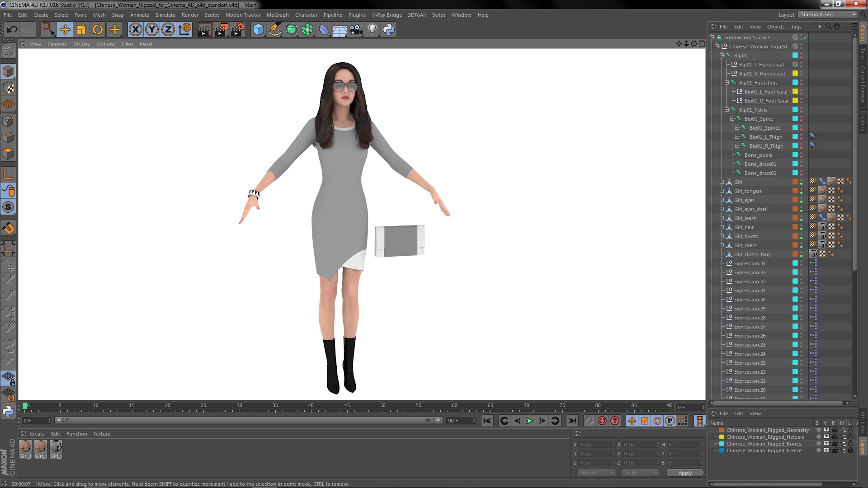The height and width of the screenshot is (488, 868).
Task: Click the Apply button
Action: [x=685, y=473]
